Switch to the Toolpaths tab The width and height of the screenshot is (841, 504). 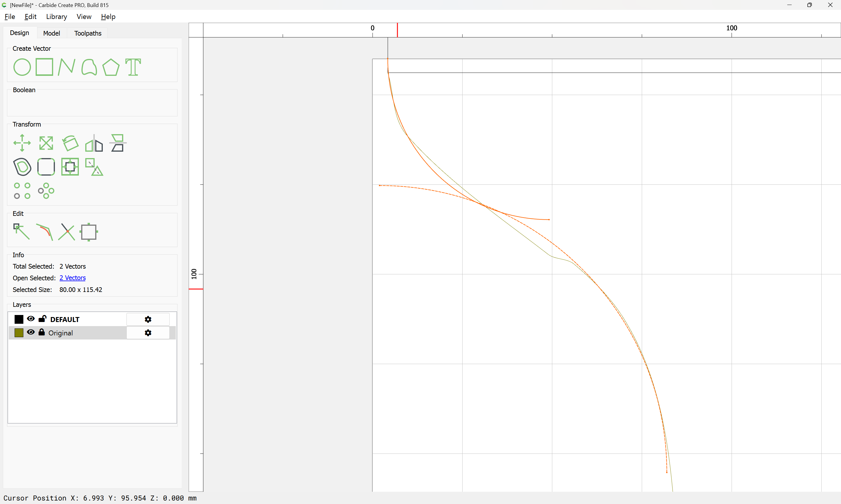click(x=88, y=33)
